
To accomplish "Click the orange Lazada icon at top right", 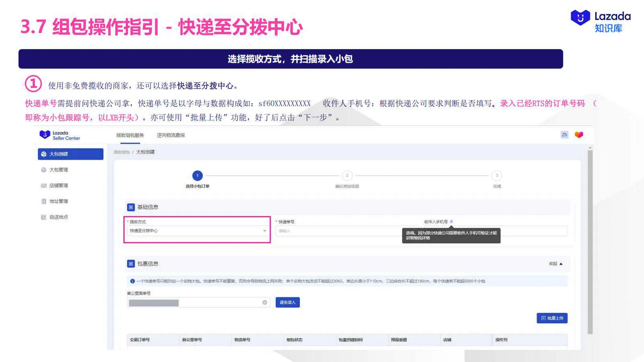I will (579, 135).
